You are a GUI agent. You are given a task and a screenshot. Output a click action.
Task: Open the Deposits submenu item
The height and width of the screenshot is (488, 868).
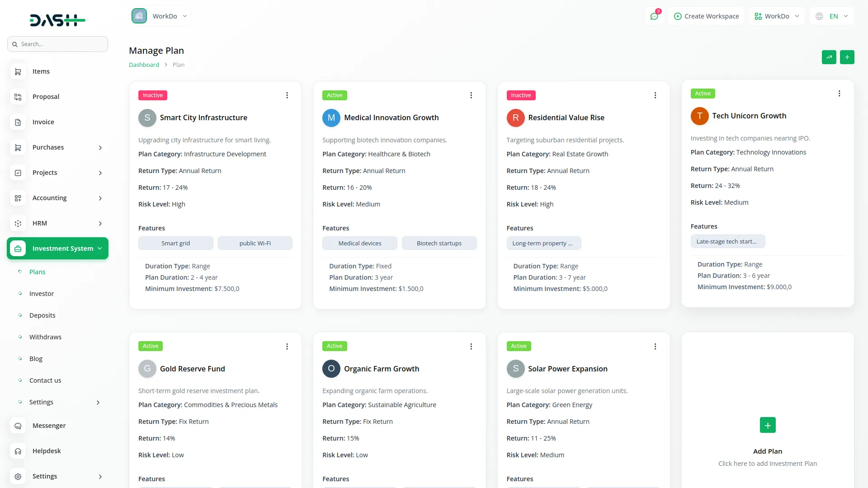pos(42,315)
